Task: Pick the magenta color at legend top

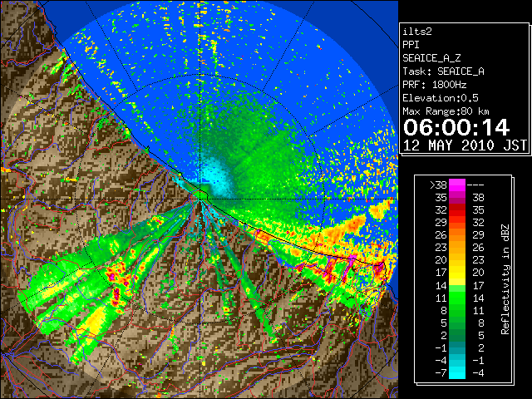Action: click(457, 185)
